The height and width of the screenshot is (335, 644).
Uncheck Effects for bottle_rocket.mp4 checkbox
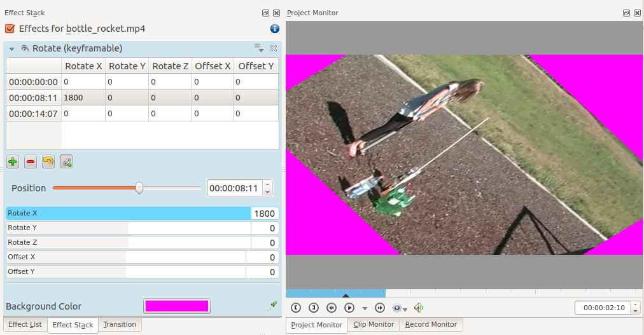pos(10,29)
